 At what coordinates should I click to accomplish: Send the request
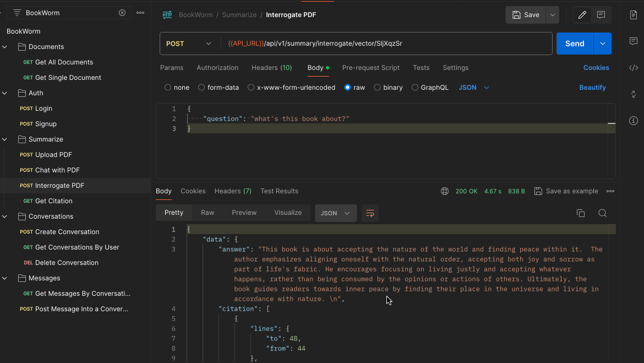pyautogui.click(x=575, y=44)
